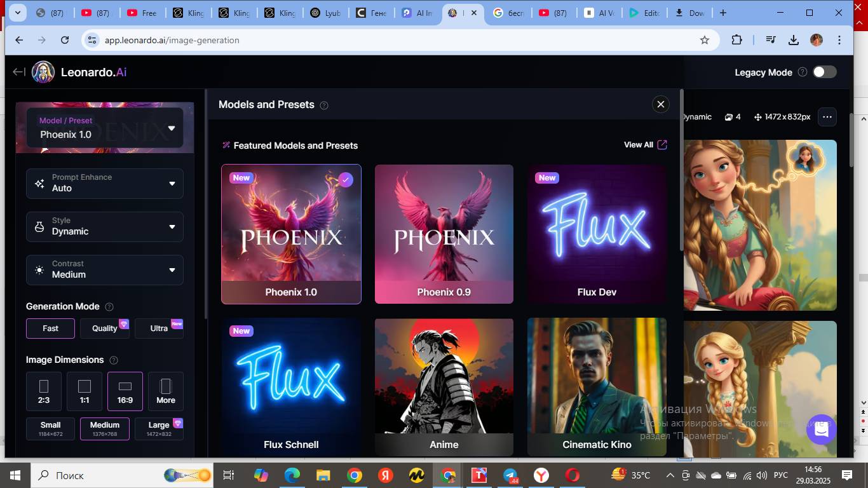The height and width of the screenshot is (488, 868).
Task: Choose the 1:1 aspect ratio
Action: click(85, 391)
